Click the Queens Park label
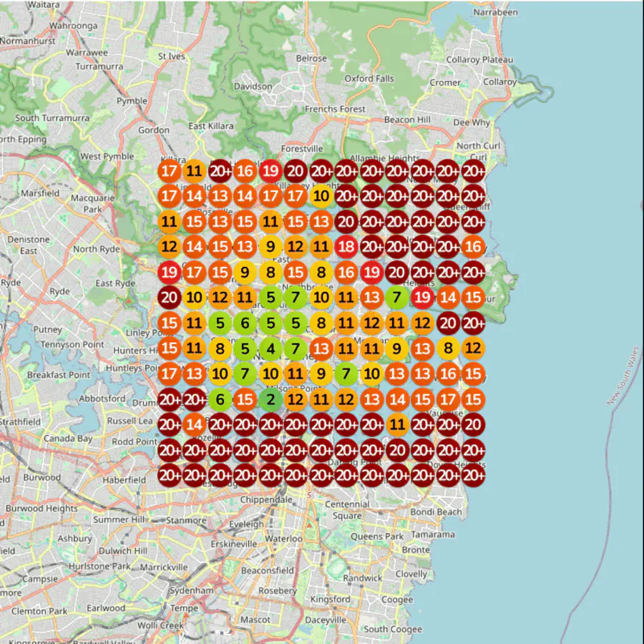644x644 pixels. [x=377, y=537]
